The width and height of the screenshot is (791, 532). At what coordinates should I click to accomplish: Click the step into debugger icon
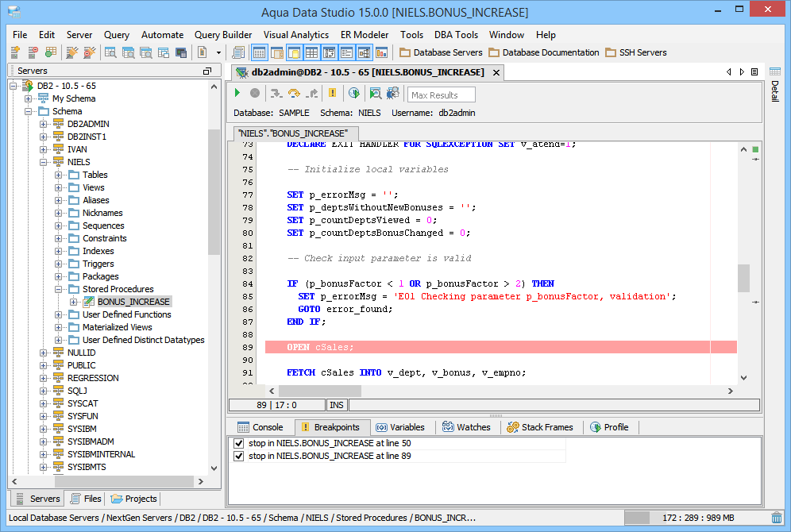[276, 94]
